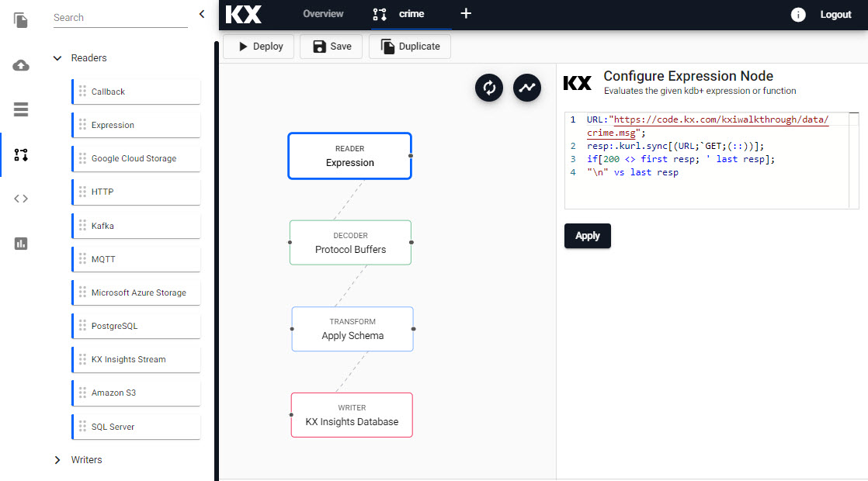Save the pipeline
Viewport: 868px width, 481px height.
pyautogui.click(x=331, y=47)
